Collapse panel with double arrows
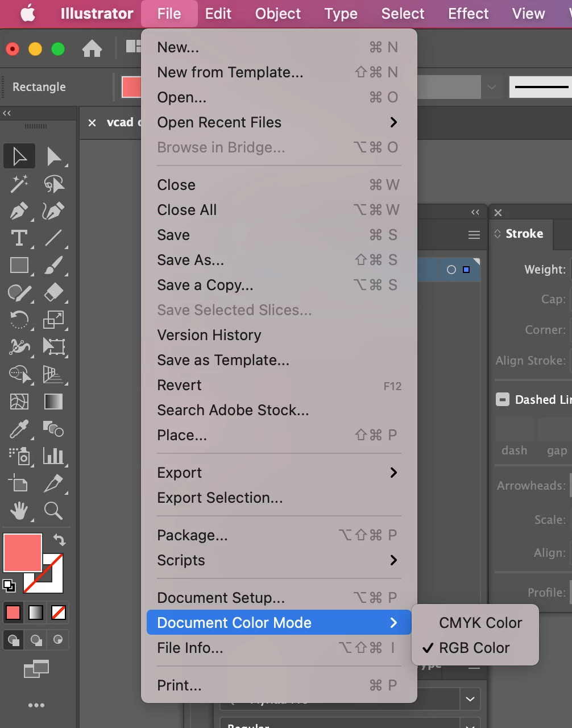The height and width of the screenshot is (728, 572). click(x=475, y=212)
